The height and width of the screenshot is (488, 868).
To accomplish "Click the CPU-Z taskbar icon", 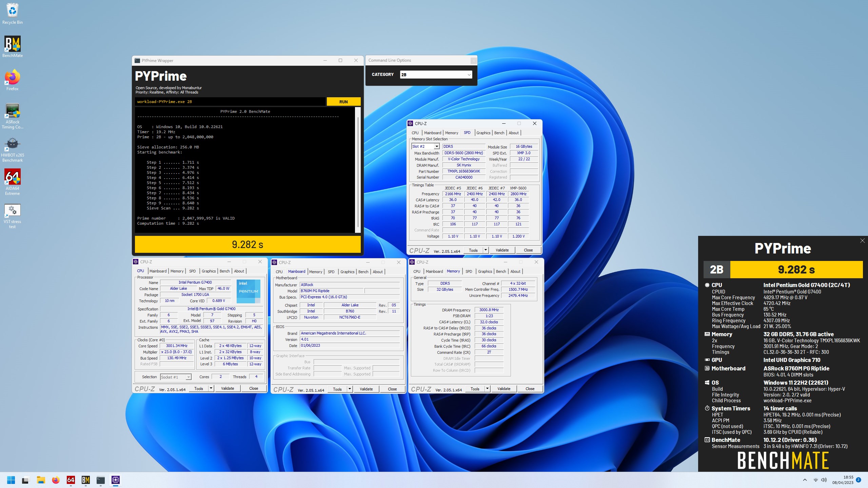I will pos(116,480).
